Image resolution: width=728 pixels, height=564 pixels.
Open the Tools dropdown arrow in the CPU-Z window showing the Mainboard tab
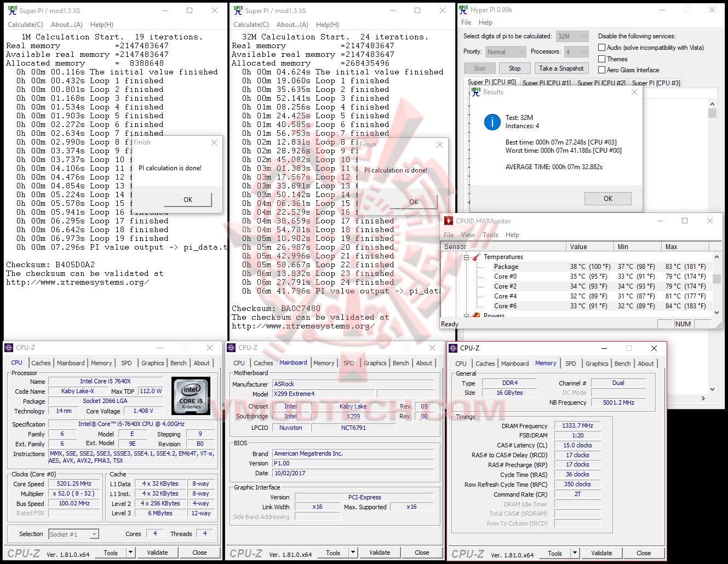point(353,553)
